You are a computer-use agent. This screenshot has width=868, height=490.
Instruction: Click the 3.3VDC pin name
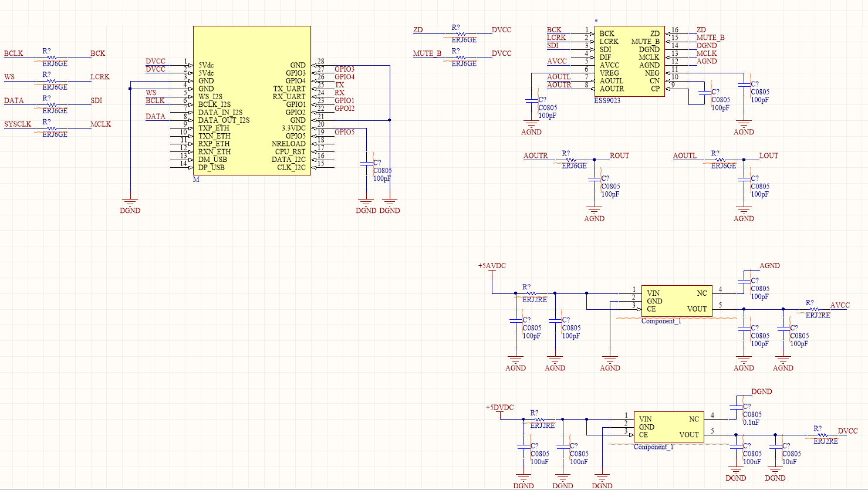[x=293, y=128]
